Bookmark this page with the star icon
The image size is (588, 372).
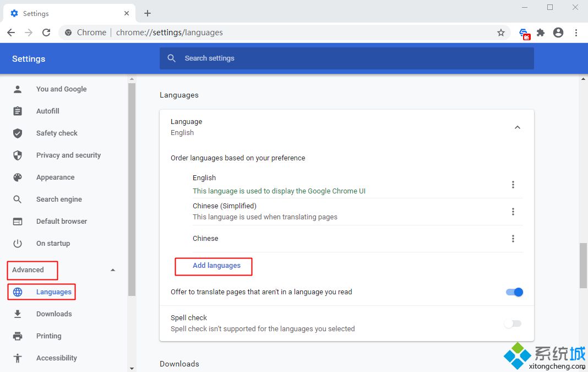[500, 33]
